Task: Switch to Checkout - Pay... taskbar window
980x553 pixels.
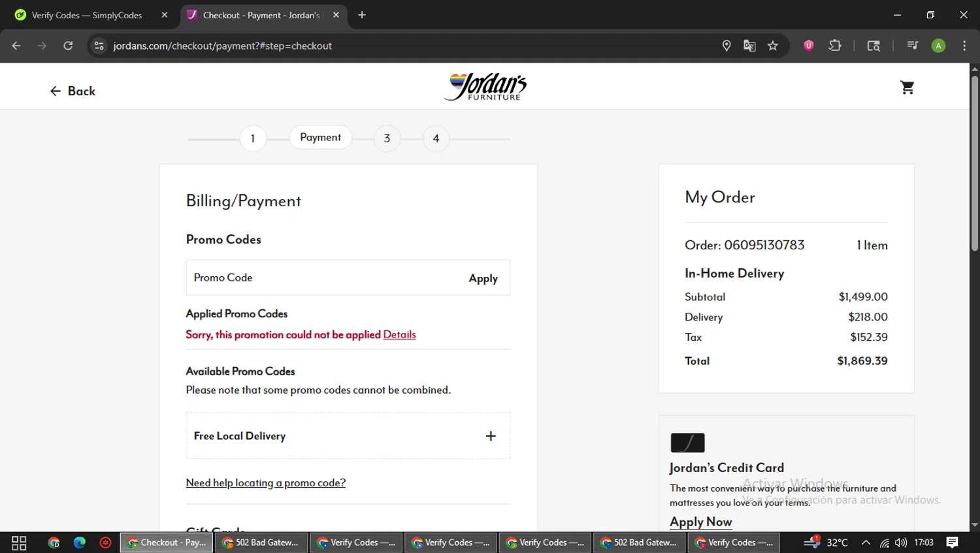Action: [x=167, y=543]
